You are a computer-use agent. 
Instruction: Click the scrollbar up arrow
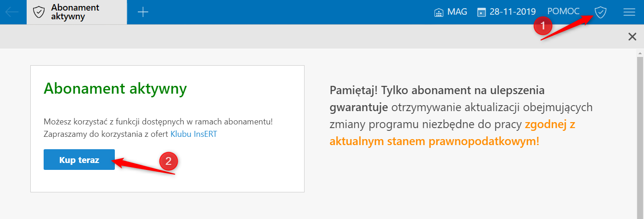[x=640, y=54]
